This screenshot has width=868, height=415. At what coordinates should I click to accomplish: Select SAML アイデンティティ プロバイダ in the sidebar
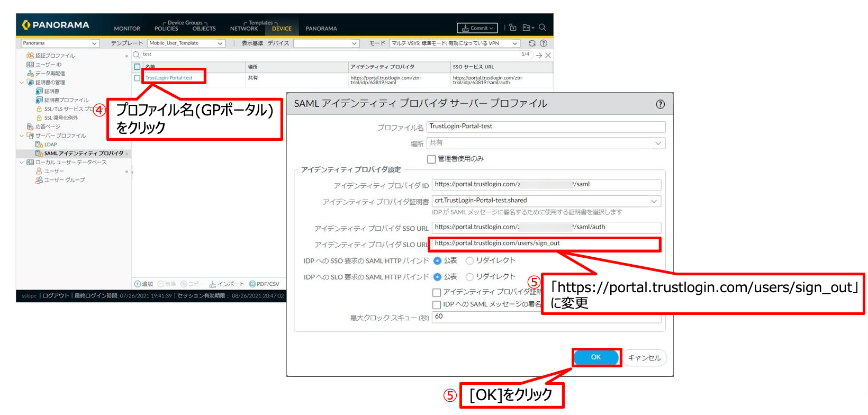click(83, 154)
